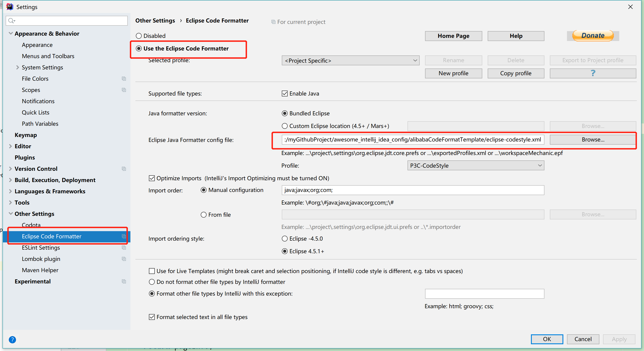
Task: Click the question mark profile button
Action: [x=593, y=73]
